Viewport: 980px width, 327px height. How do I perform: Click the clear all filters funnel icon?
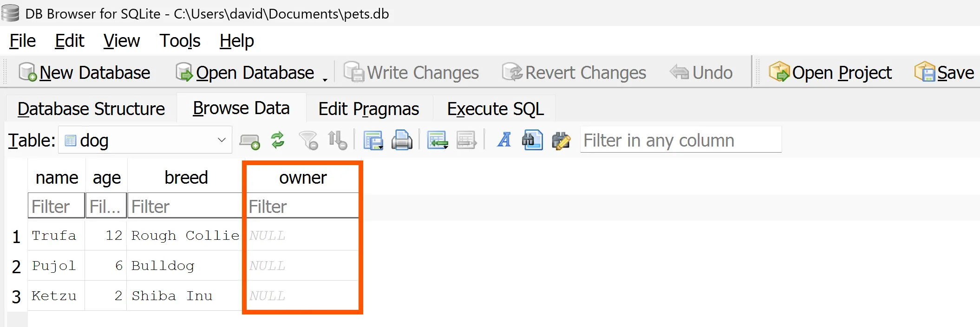coord(308,140)
